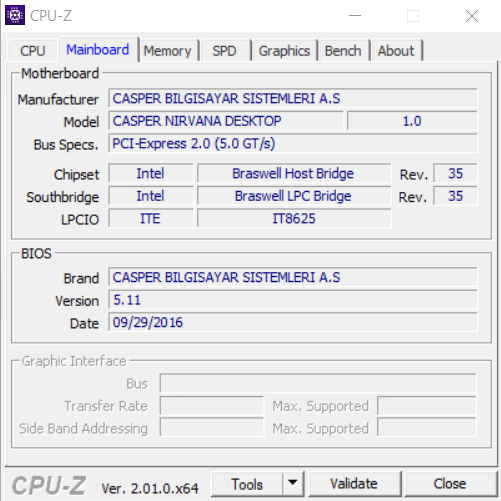Select the Bench tab
Viewport: 501px width, 501px height.
click(343, 51)
